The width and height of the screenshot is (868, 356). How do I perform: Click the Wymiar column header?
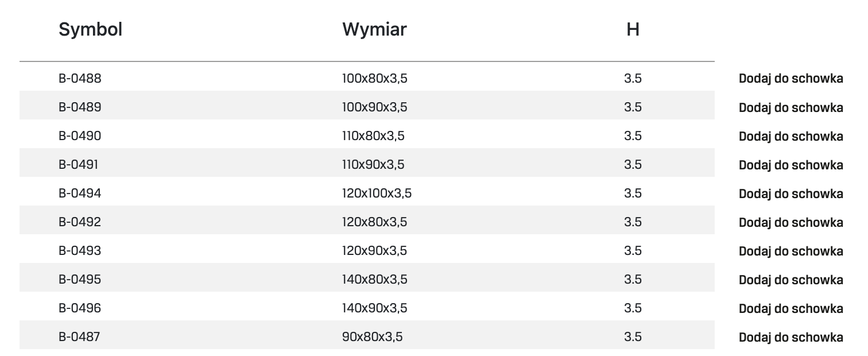coord(374,29)
